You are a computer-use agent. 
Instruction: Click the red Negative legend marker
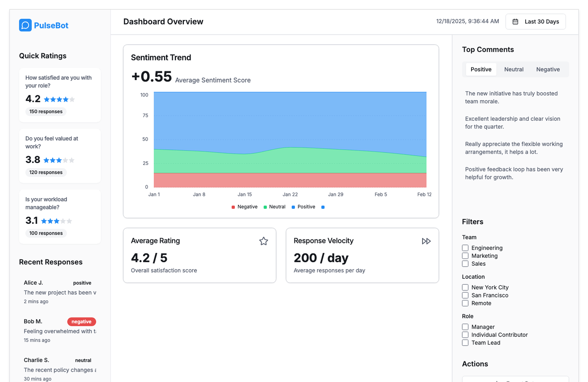pos(233,207)
